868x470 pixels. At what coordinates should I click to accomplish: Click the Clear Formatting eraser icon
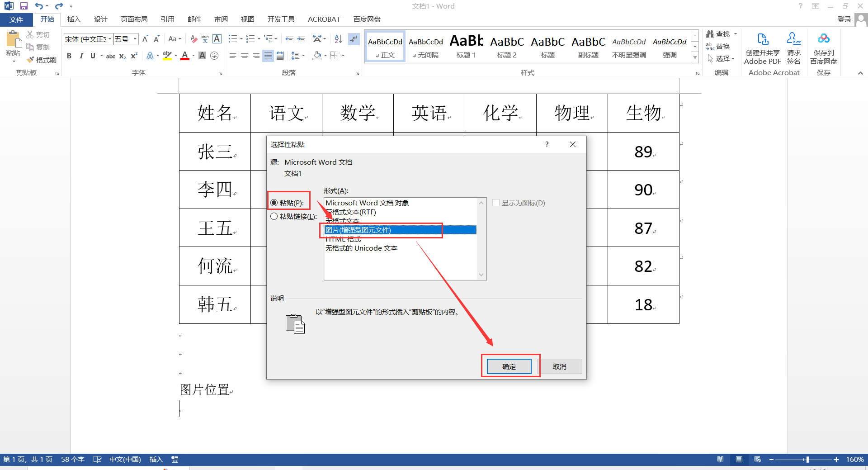(x=193, y=39)
